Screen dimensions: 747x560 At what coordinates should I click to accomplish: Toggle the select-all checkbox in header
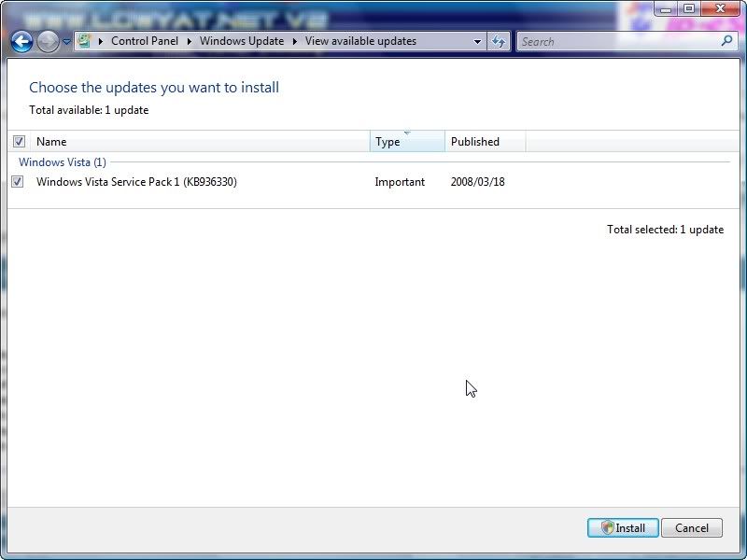click(x=19, y=142)
